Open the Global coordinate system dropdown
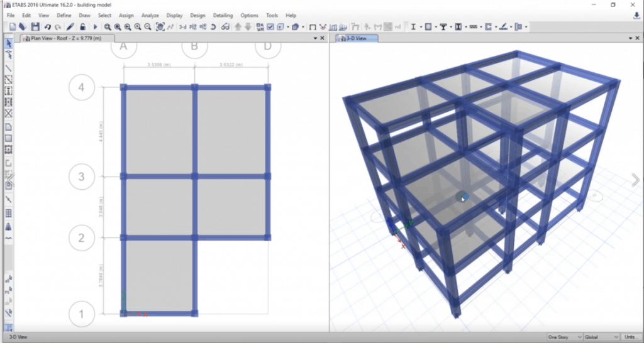Screen dimensions: 644x343 pyautogui.click(x=601, y=337)
